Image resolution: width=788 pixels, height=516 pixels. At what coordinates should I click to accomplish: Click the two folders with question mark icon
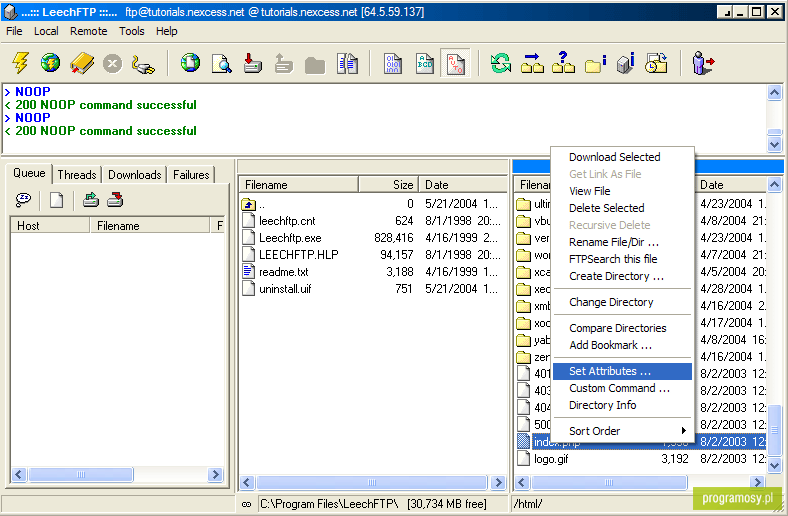coord(563,62)
